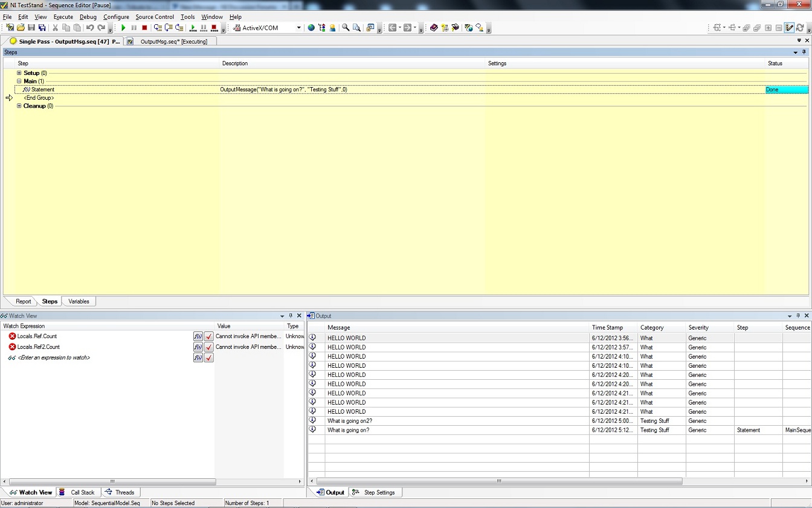This screenshot has width=812, height=508.
Task: Click the Break All pause icon
Action: coord(203,28)
